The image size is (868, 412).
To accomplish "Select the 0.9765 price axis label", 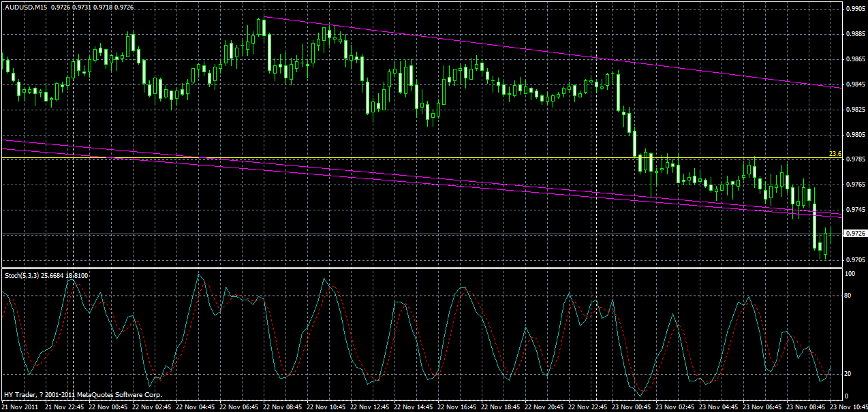I will tap(855, 185).
